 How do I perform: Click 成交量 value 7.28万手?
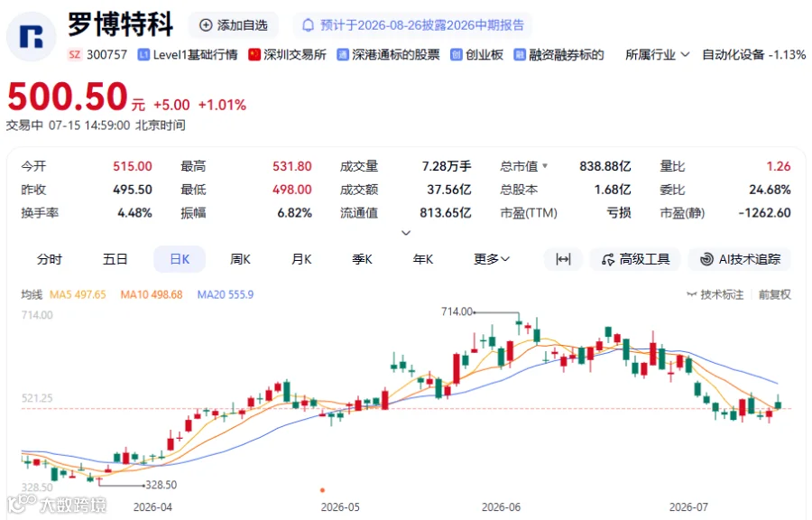coord(447,166)
